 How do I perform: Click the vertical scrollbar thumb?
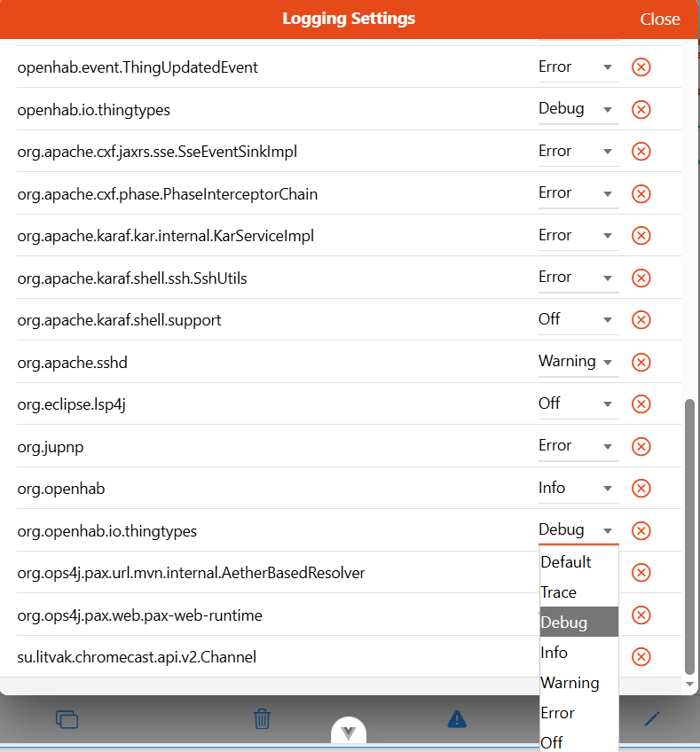coord(690,537)
